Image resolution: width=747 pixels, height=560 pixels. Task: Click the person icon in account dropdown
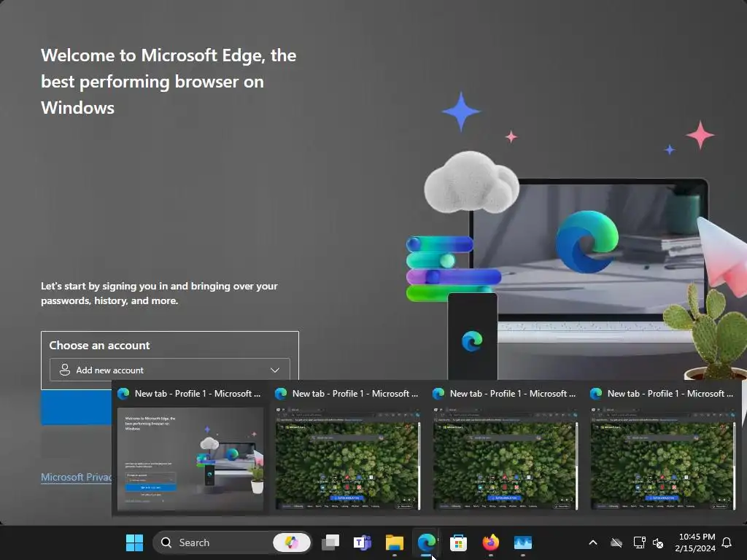[65, 370]
